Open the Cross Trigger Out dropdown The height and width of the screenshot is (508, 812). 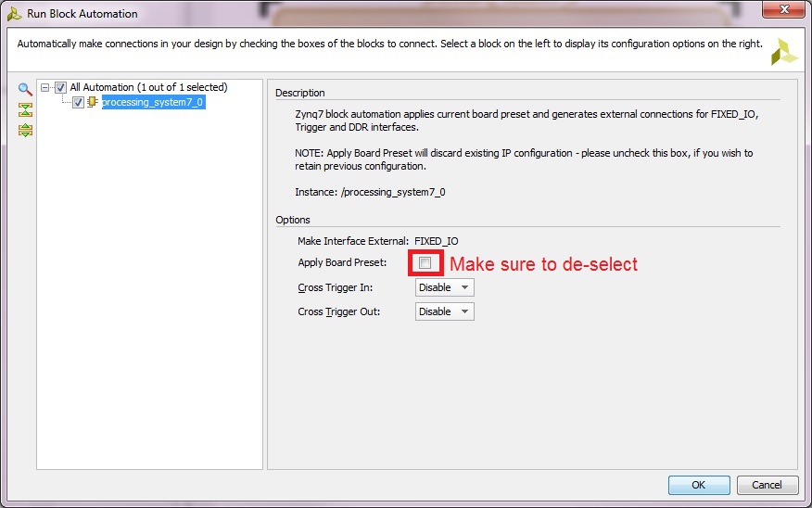point(444,311)
